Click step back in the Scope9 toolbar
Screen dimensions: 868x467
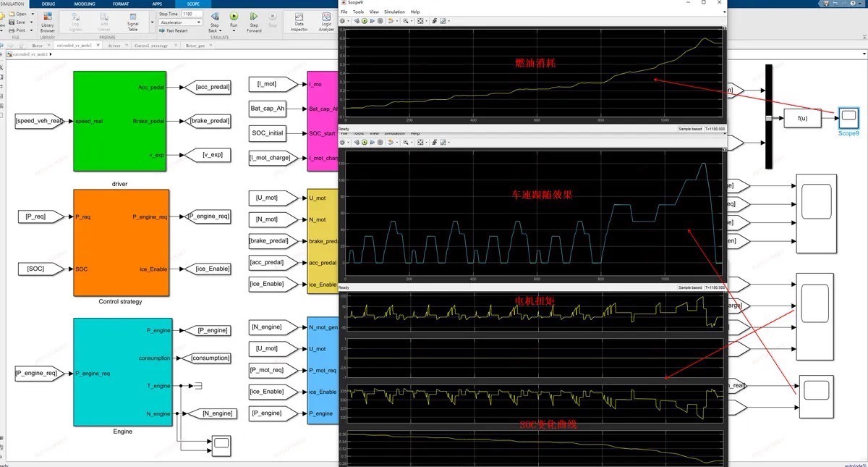[357, 21]
